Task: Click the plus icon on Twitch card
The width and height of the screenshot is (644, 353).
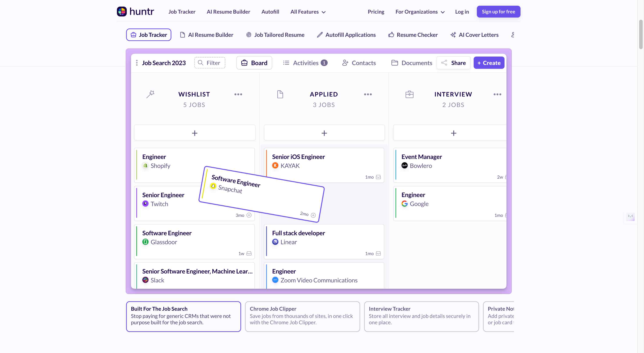Action: tap(249, 215)
